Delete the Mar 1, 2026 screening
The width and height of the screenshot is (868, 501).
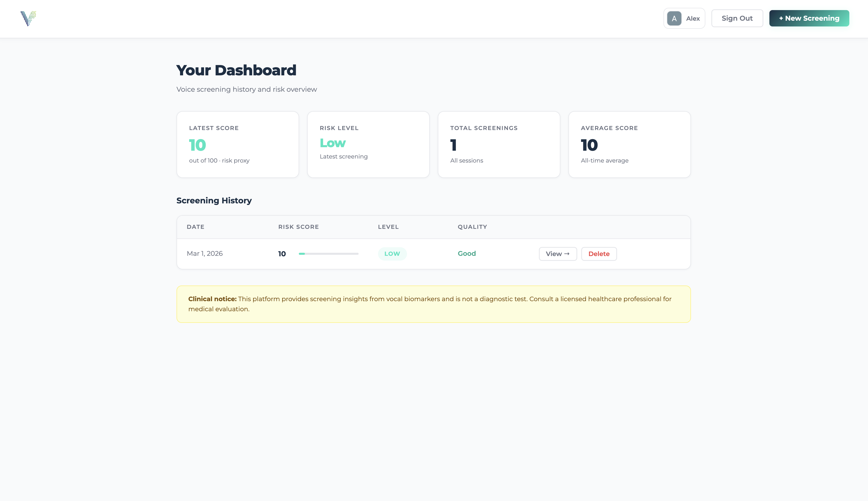598,254
